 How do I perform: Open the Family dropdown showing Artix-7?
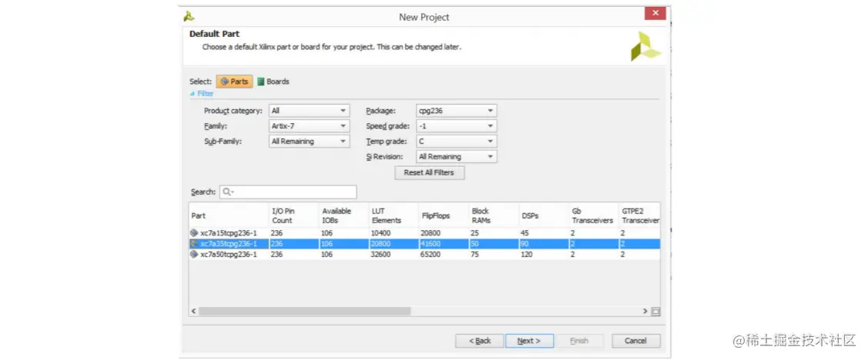tap(309, 126)
